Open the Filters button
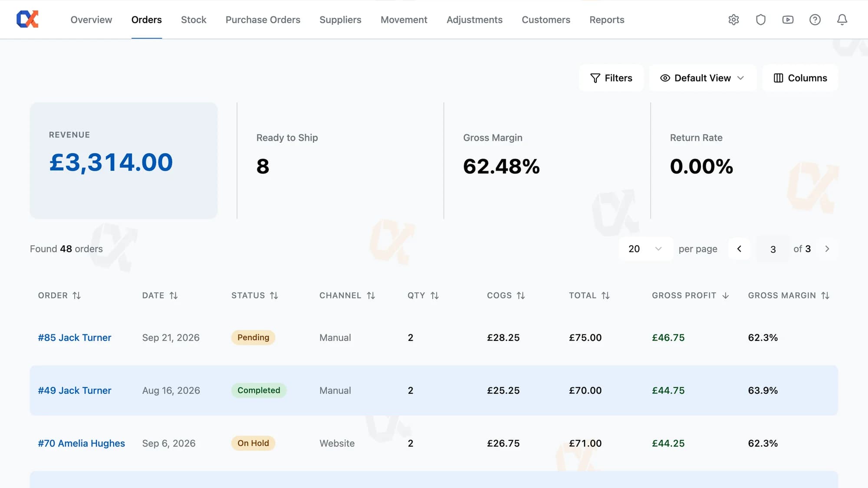 (x=611, y=78)
